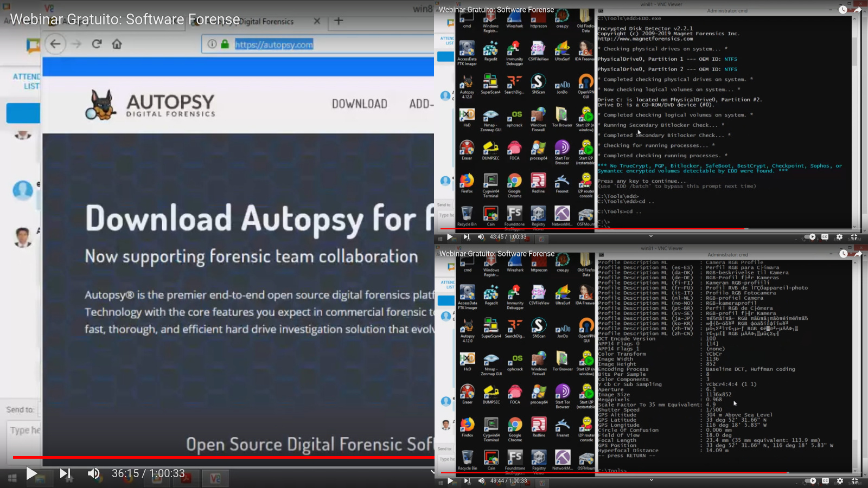Go to the browser home page icon

117,44
